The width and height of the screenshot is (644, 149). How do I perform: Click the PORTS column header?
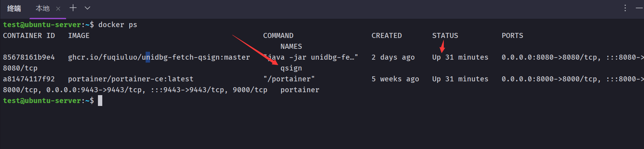[512, 35]
